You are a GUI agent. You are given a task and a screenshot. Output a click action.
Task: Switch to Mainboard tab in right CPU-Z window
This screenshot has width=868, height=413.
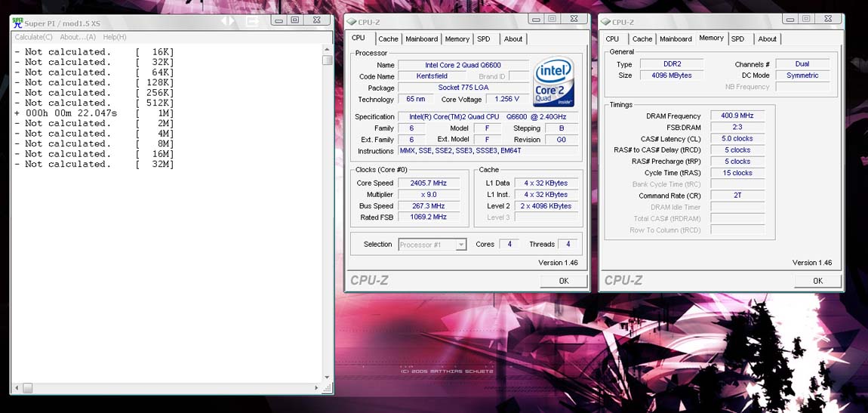(676, 39)
